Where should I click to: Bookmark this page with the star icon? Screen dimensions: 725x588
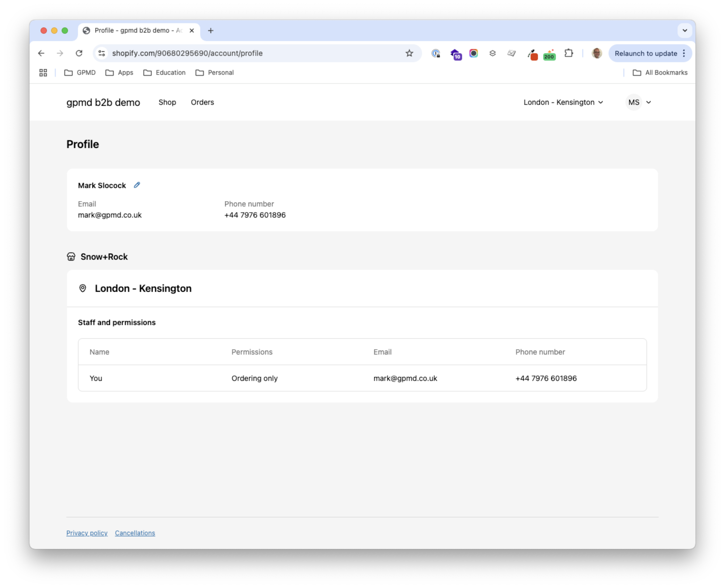point(409,53)
